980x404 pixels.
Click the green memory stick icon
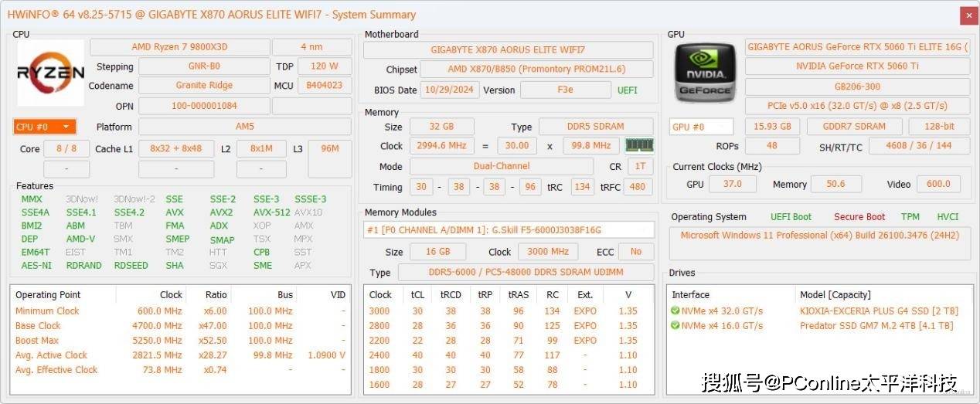[639, 145]
